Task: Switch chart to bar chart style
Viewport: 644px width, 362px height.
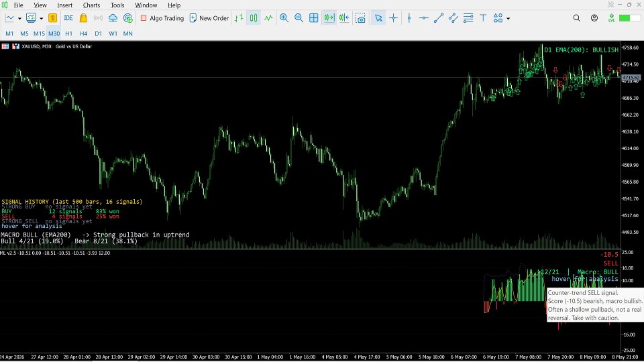Action: pyautogui.click(x=239, y=18)
